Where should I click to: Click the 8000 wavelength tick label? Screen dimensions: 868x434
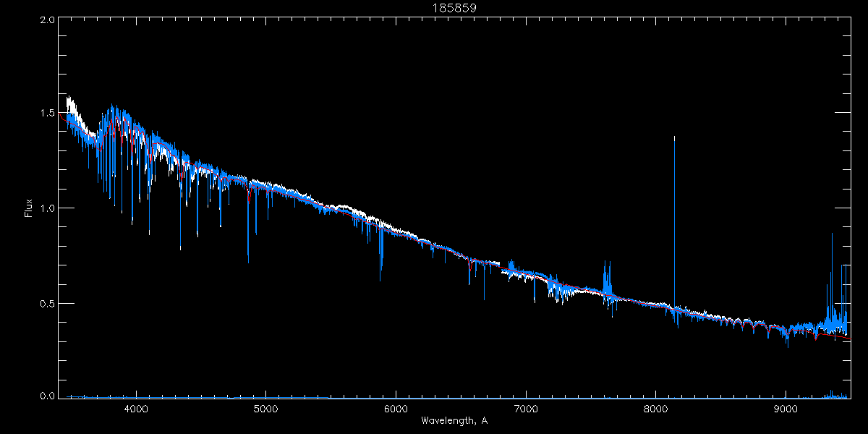coord(656,409)
